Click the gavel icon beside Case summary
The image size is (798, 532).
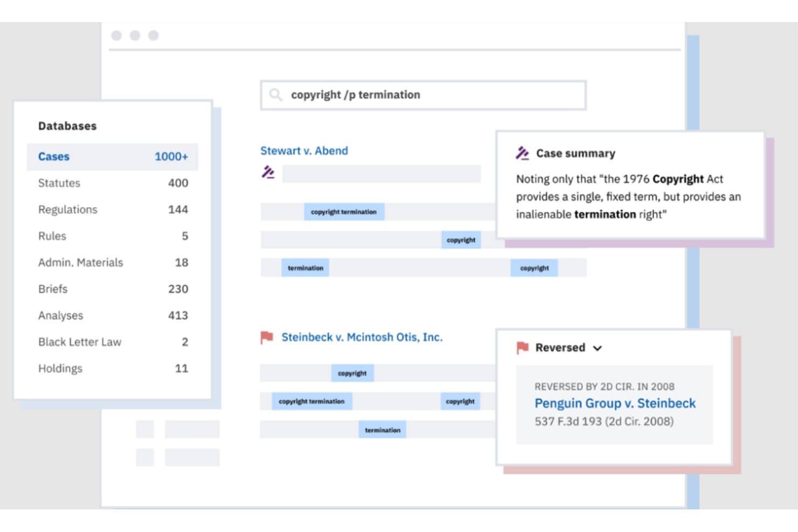(522, 153)
